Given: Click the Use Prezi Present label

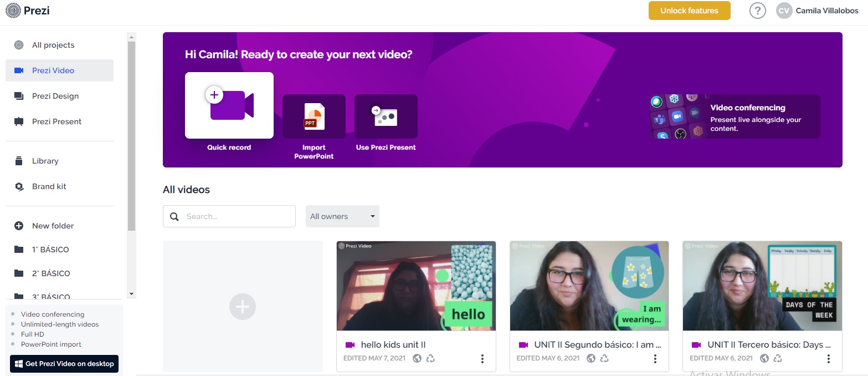Looking at the screenshot, I should pyautogui.click(x=386, y=148).
